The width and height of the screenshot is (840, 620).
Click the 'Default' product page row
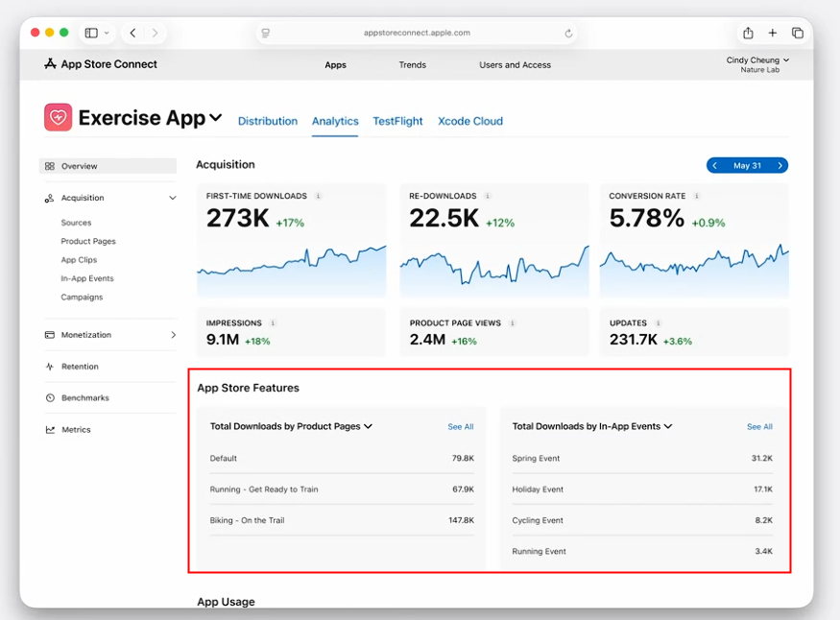tap(342, 459)
